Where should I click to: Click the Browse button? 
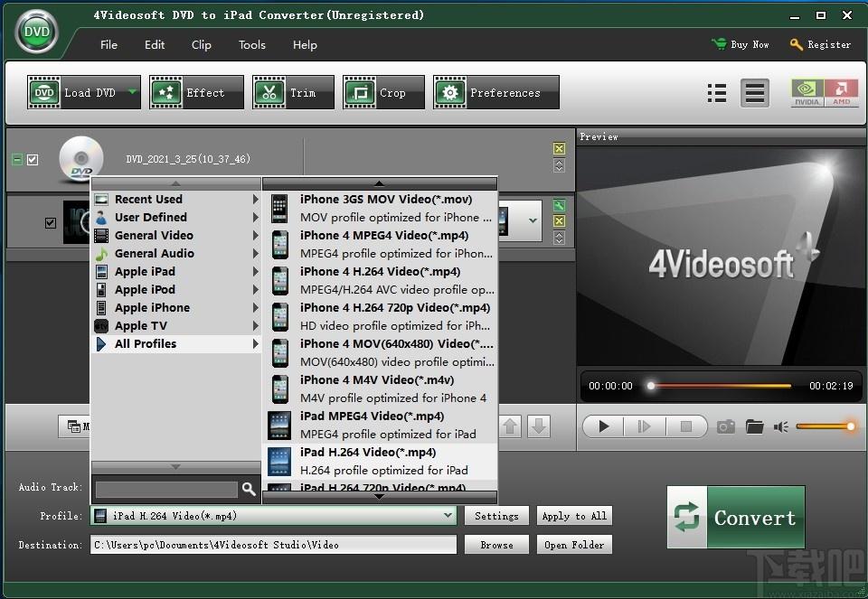(x=496, y=545)
